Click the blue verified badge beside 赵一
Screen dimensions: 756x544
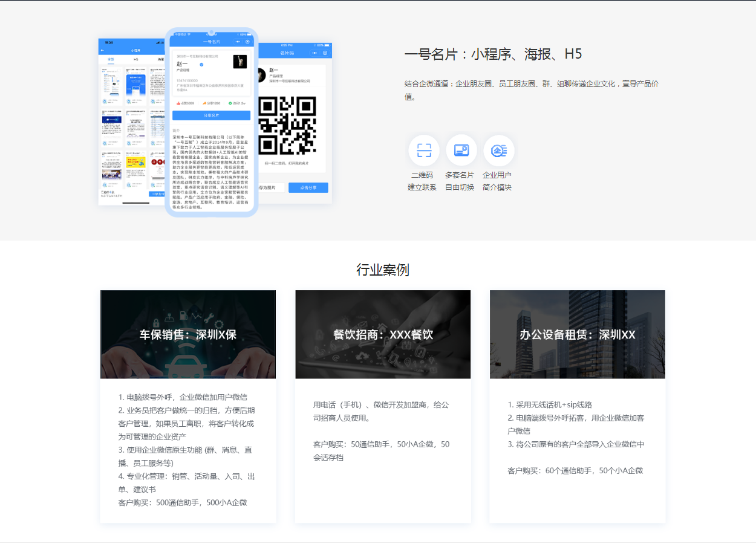[x=201, y=64]
